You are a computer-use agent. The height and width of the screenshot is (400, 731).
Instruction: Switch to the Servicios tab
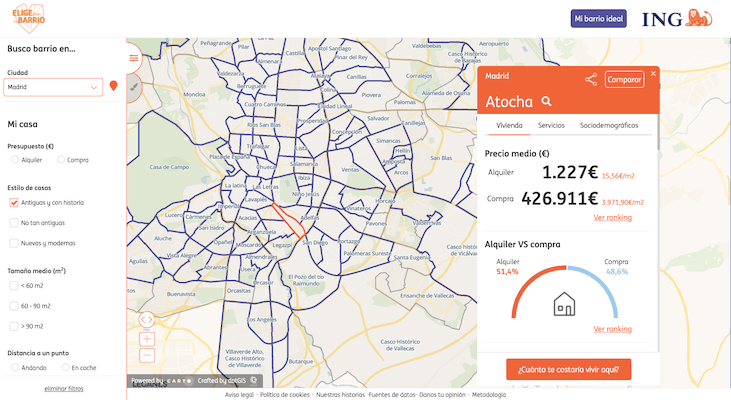[x=551, y=125]
